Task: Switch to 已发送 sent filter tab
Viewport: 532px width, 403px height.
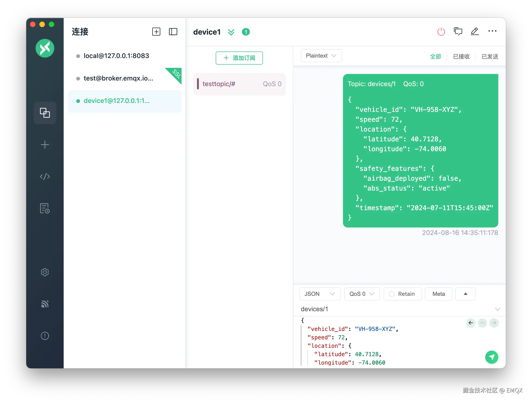Action: point(490,57)
